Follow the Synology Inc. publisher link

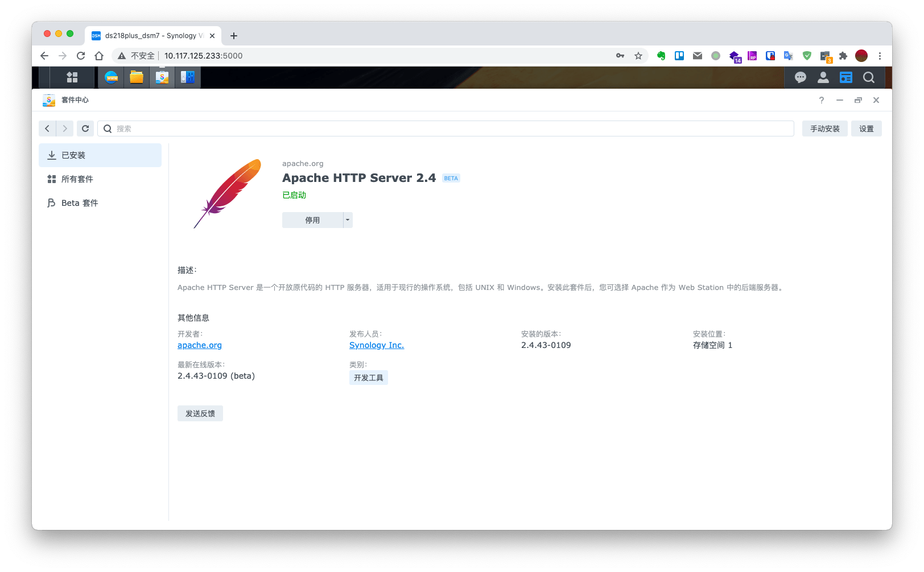point(377,345)
